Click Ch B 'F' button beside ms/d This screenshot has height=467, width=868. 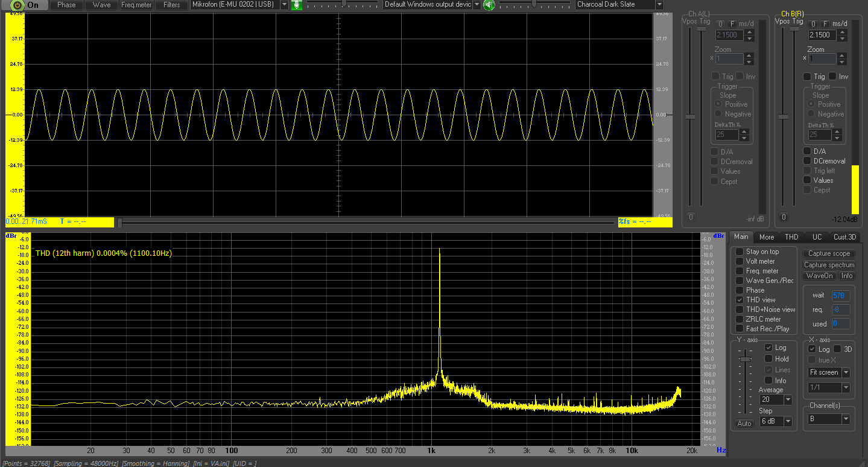tap(825, 24)
